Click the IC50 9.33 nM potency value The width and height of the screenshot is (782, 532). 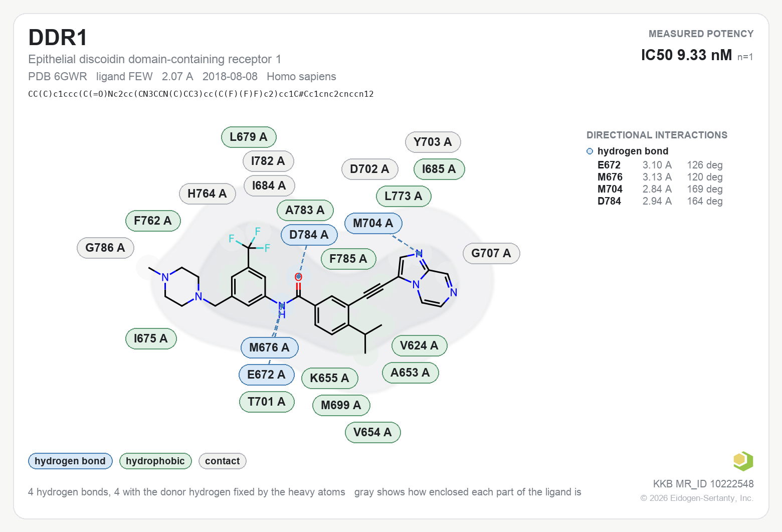coord(686,55)
